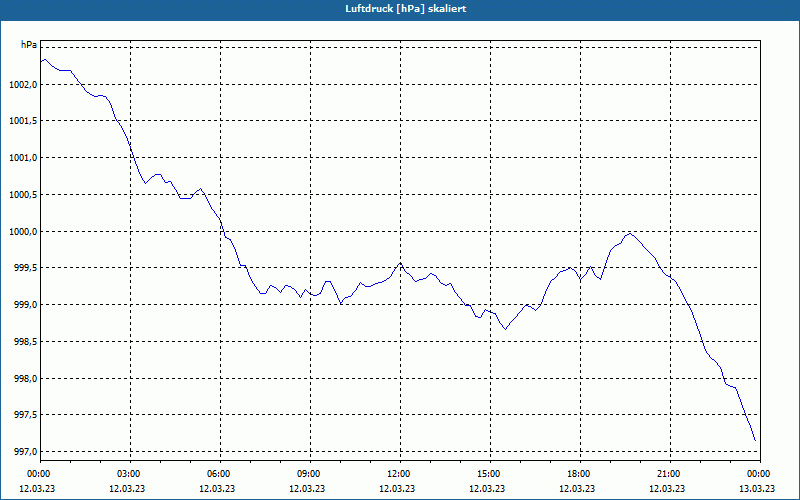Click the 999,5 y-axis label
800x500 pixels.
click(x=26, y=268)
